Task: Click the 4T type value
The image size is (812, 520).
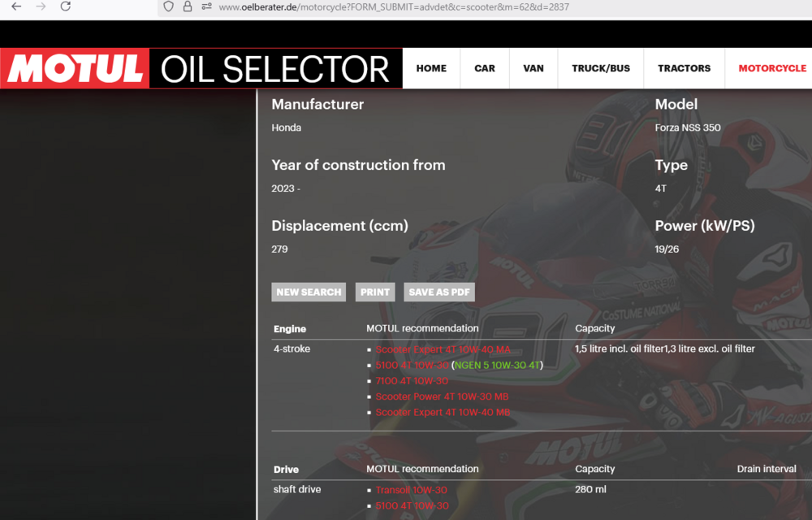Action: [661, 188]
